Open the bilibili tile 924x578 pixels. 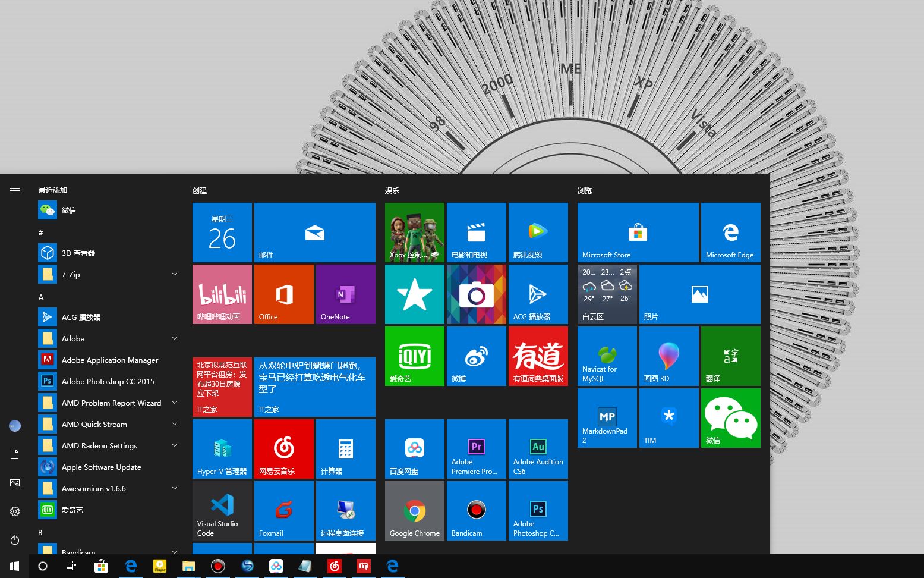pos(222,294)
